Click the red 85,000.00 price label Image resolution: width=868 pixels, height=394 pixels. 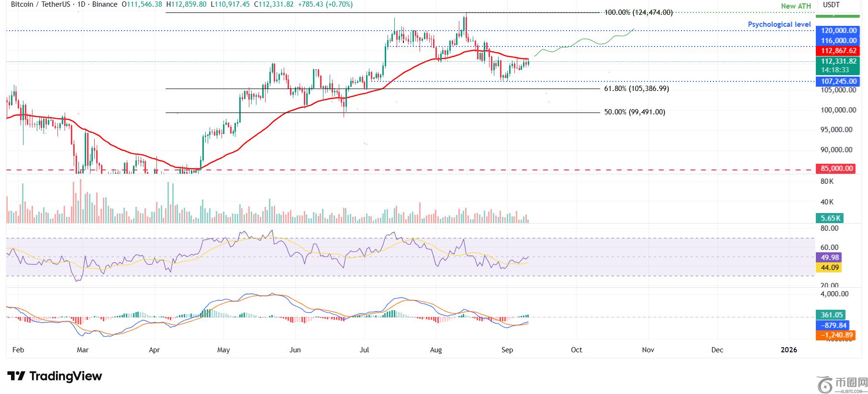point(835,169)
